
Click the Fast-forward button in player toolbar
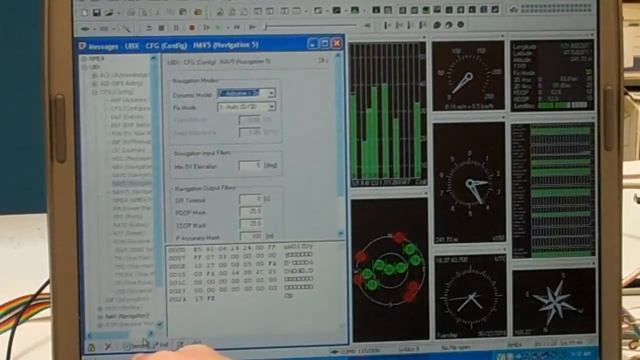click(x=237, y=28)
